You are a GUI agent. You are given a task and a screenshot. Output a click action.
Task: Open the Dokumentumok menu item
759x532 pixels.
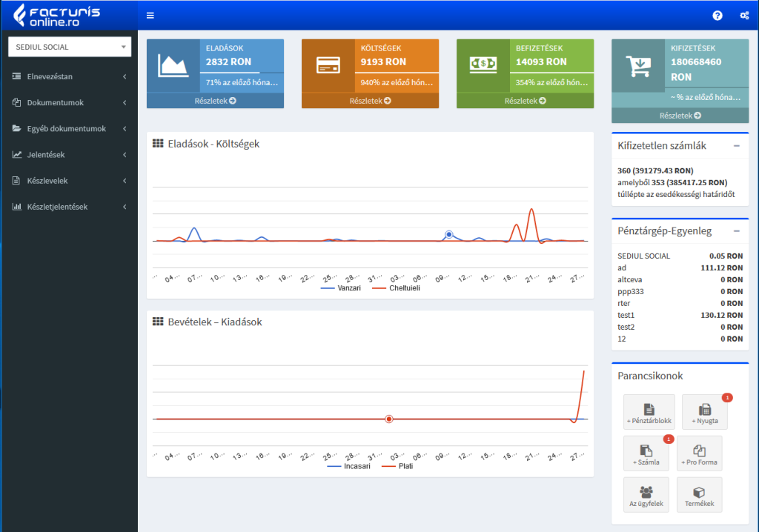[70, 103]
